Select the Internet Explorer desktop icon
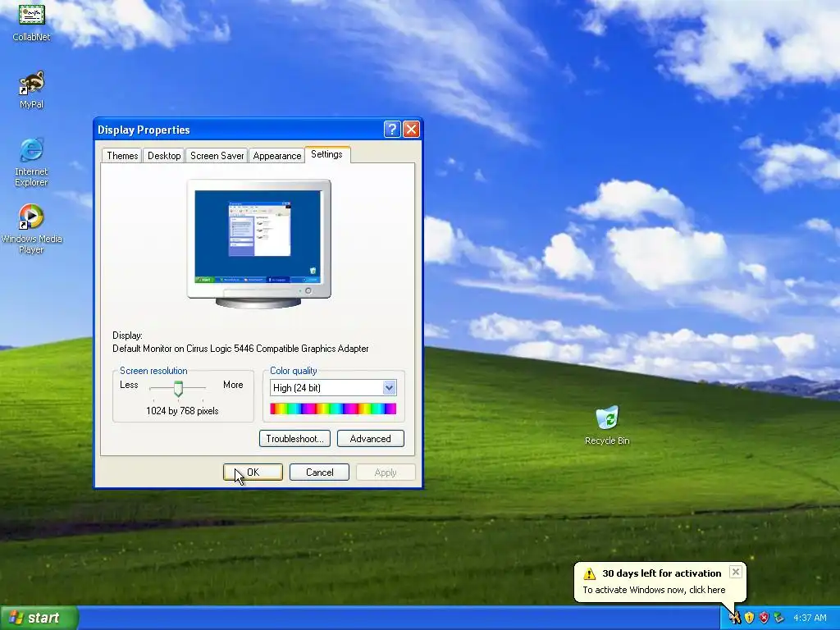Image resolution: width=840 pixels, height=630 pixels. click(x=31, y=162)
